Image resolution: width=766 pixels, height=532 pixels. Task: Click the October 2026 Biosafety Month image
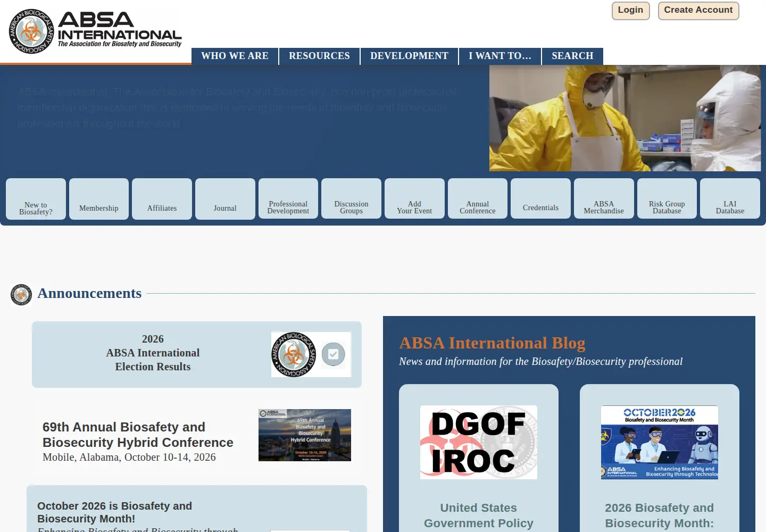660,442
